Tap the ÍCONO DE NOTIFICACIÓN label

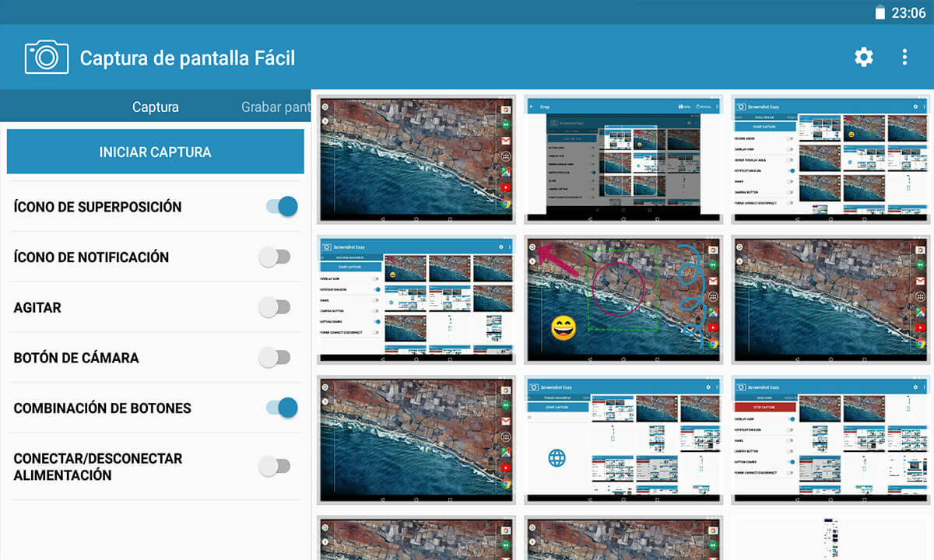click(x=91, y=257)
